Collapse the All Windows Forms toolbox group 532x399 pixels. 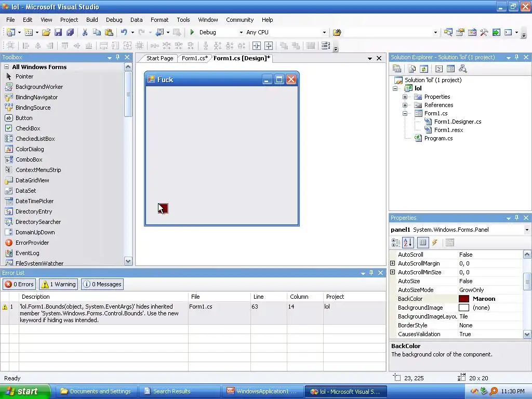(6, 67)
